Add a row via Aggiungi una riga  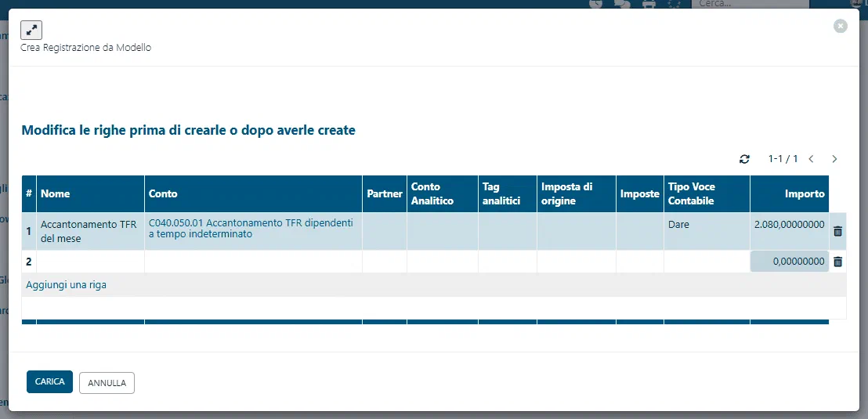tap(66, 285)
